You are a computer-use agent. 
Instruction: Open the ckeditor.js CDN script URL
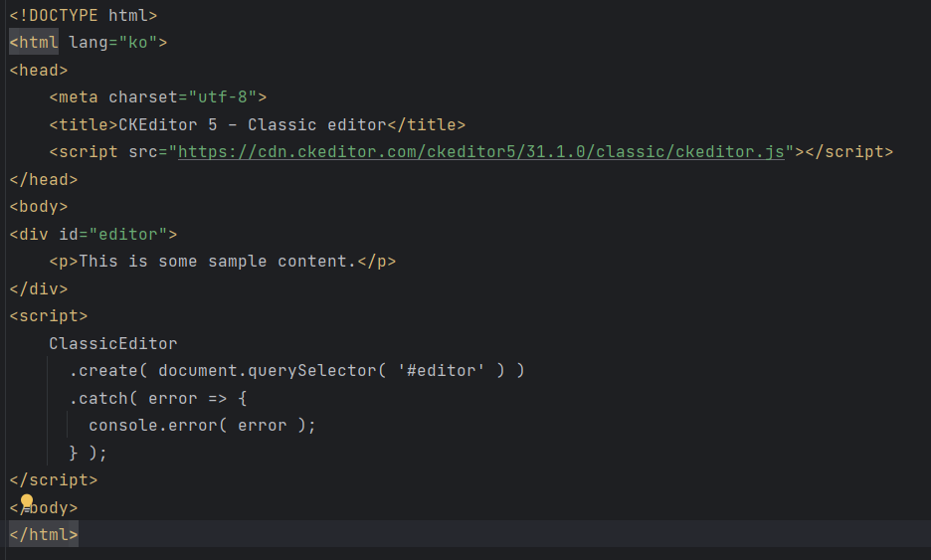pos(481,152)
